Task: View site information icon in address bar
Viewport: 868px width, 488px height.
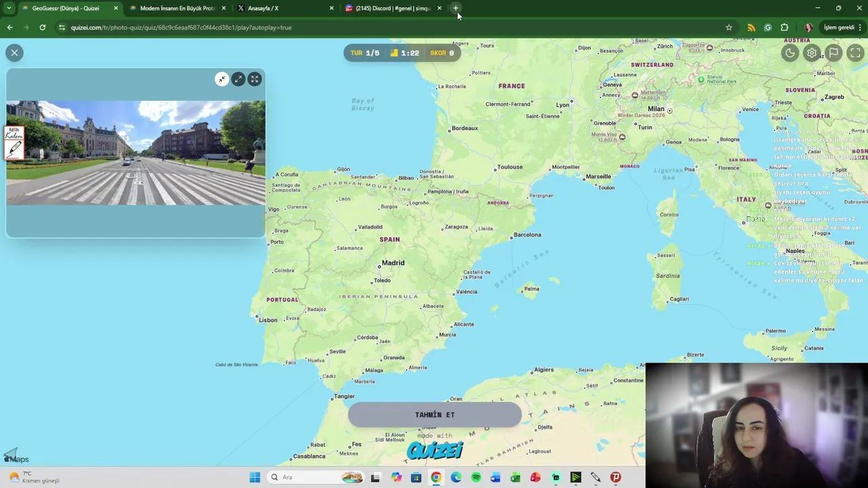Action: click(62, 27)
